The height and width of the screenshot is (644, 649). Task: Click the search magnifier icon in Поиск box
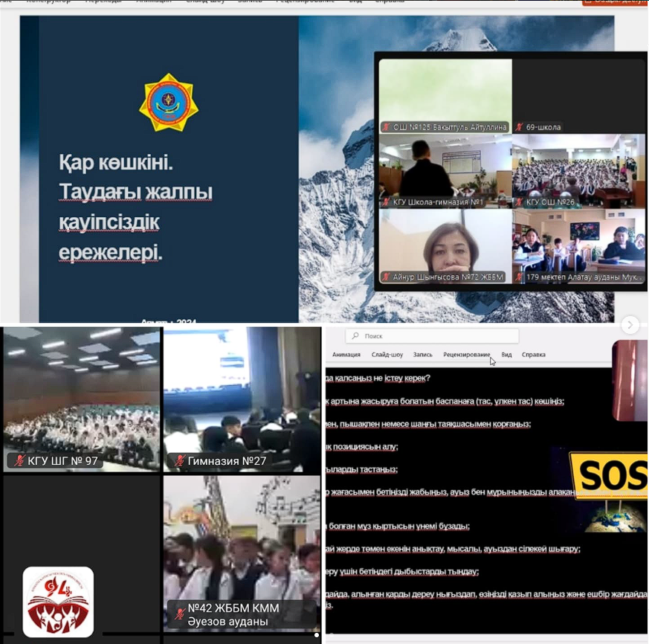click(x=355, y=336)
